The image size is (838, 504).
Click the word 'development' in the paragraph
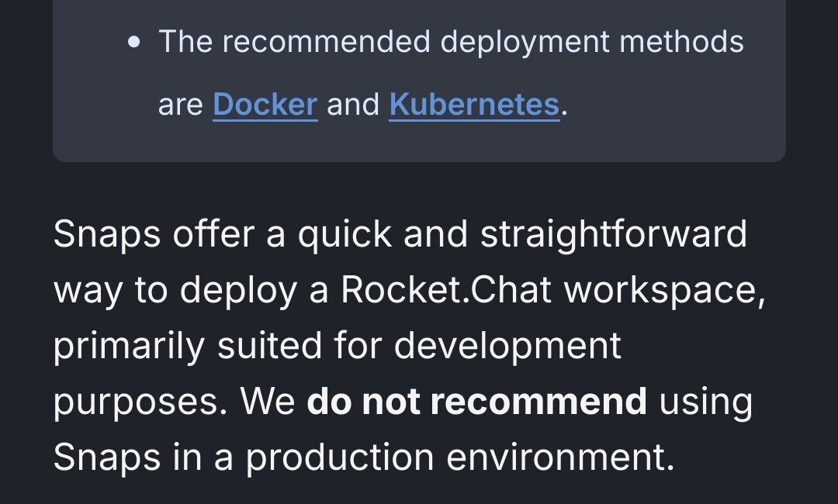coord(507,347)
